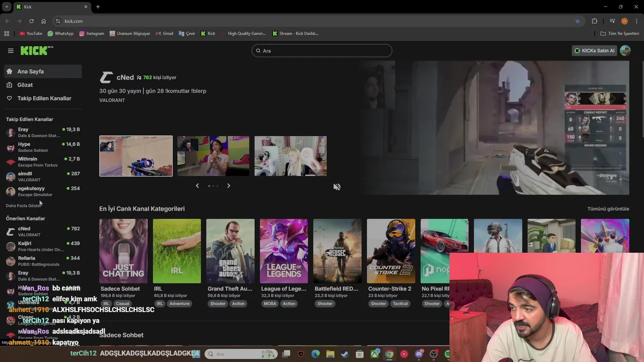Close the Kick browser tab

coord(86,7)
